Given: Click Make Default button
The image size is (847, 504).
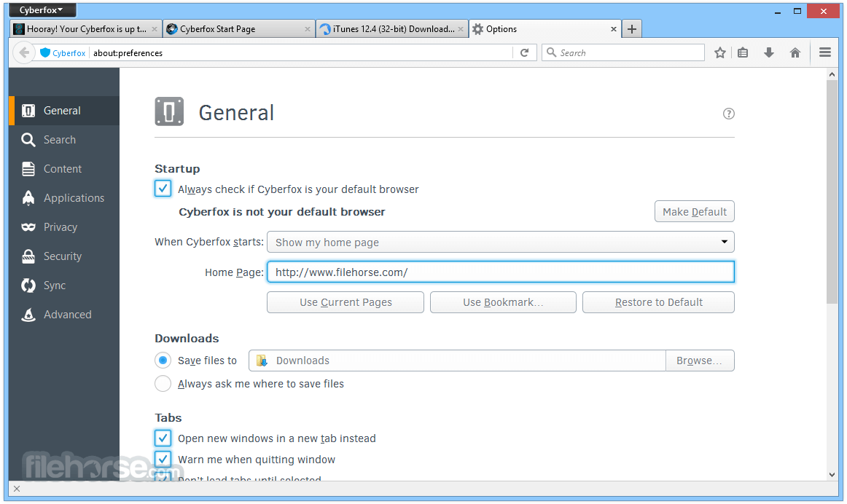Looking at the screenshot, I should coord(694,211).
